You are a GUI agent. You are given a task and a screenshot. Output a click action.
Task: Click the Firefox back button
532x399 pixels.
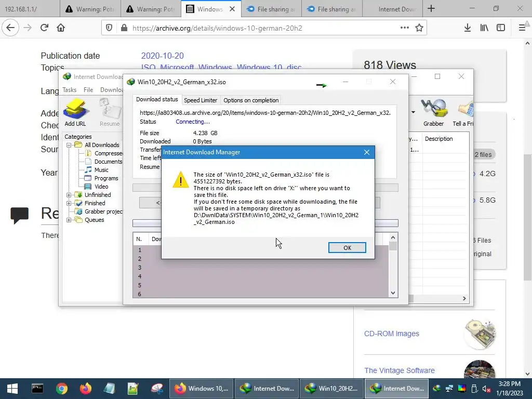(x=10, y=28)
